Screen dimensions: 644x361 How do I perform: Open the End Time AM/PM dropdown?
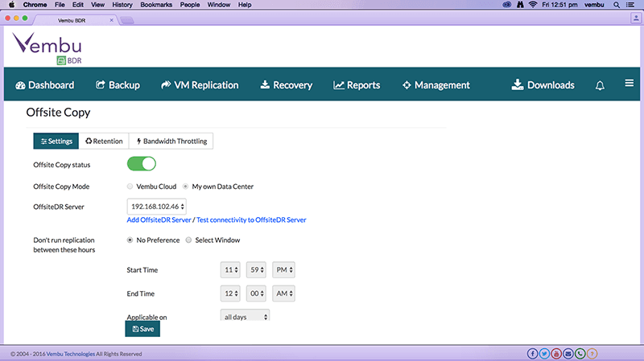(x=285, y=293)
